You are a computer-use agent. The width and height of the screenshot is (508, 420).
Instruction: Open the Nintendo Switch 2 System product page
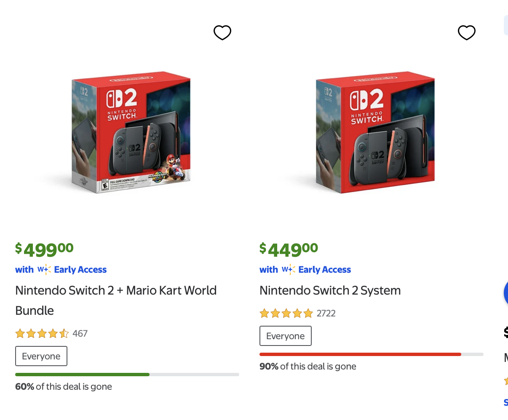coord(330,290)
